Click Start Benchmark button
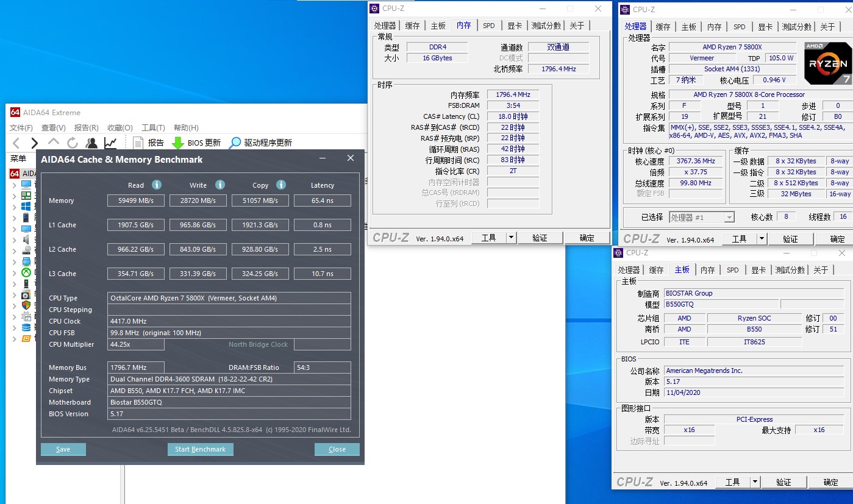 (201, 449)
